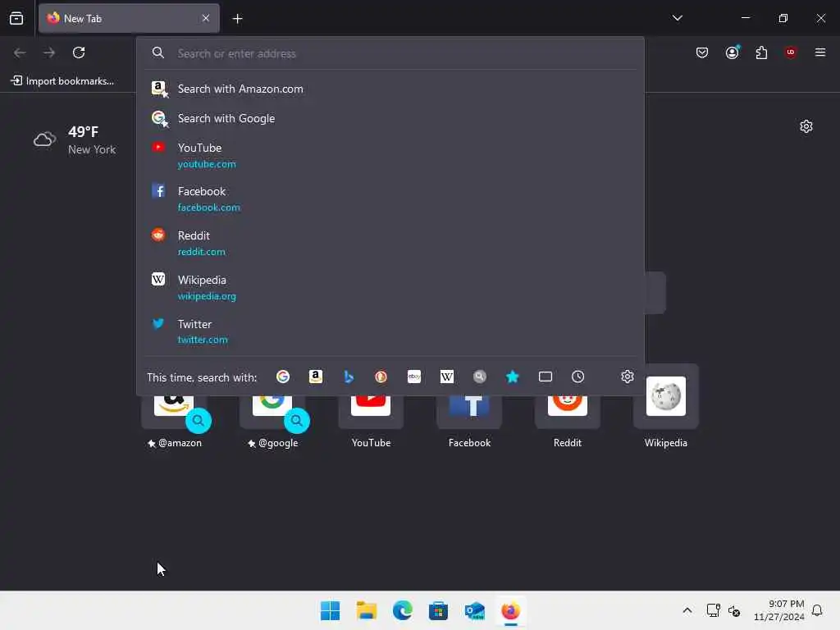Screen dimensions: 840x630
Task: Open the New York weather widget
Action: [x=75, y=139]
